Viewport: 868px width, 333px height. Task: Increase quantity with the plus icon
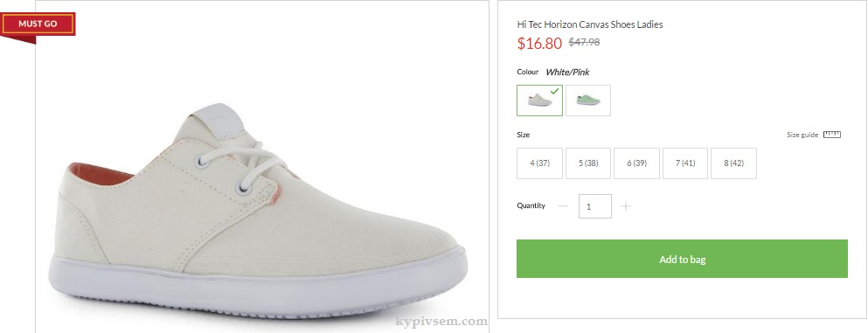626,206
